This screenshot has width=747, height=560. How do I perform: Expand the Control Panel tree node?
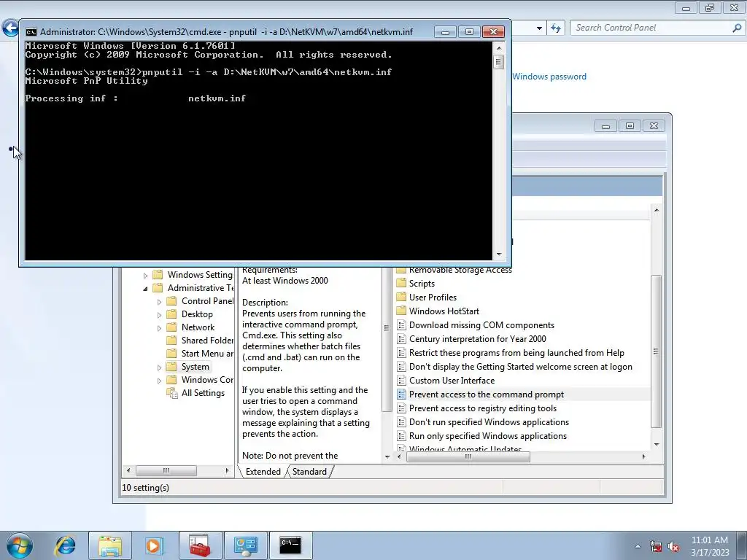pos(159,302)
